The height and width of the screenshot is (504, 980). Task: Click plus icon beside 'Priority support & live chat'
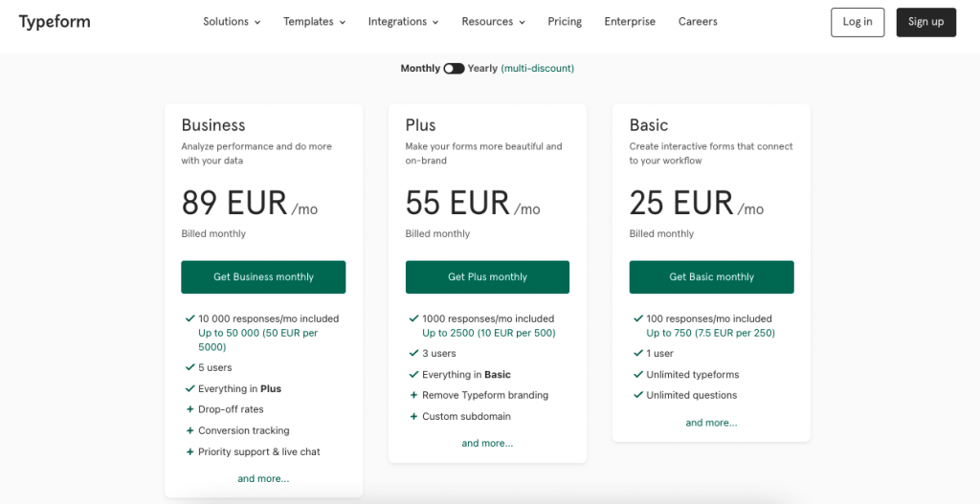(190, 451)
